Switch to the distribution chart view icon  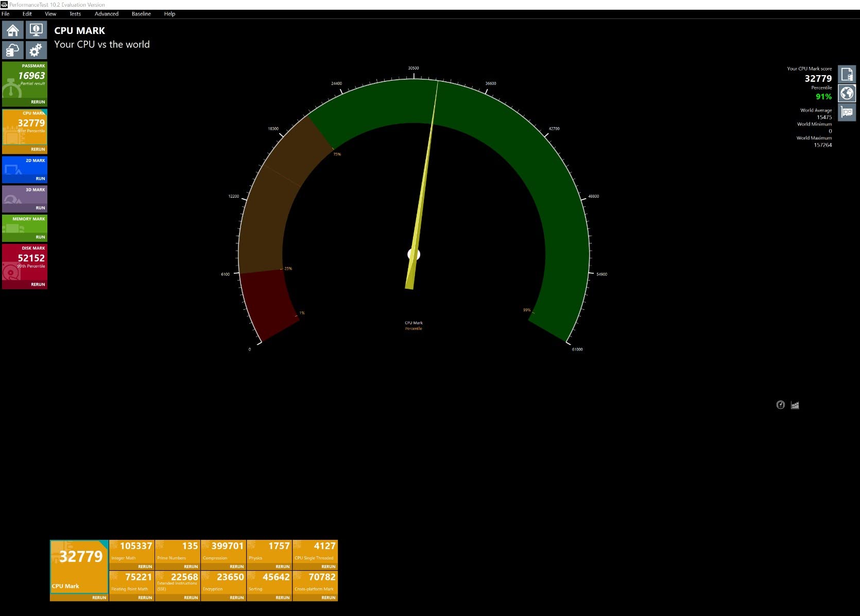coord(795,405)
